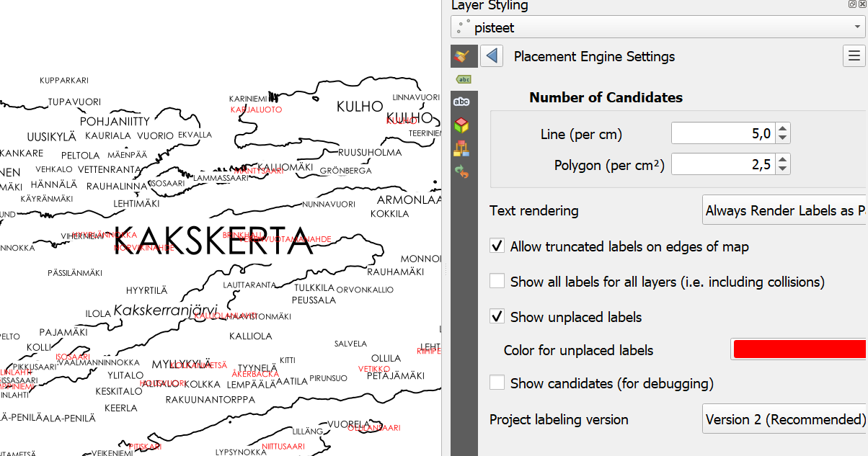Open the style History tab icon
The image size is (868, 456).
click(461, 171)
